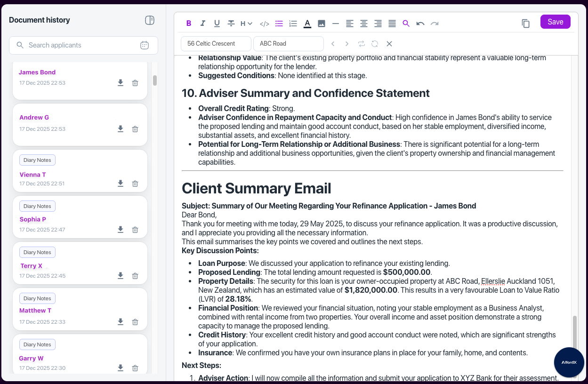Open the heading level dropdown
The height and width of the screenshot is (384, 588).
tap(246, 24)
